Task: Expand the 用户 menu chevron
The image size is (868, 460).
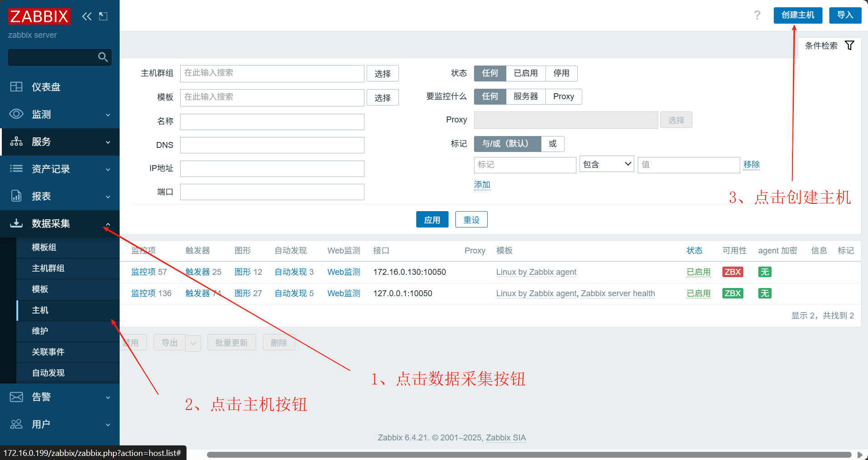Action: pos(108,425)
